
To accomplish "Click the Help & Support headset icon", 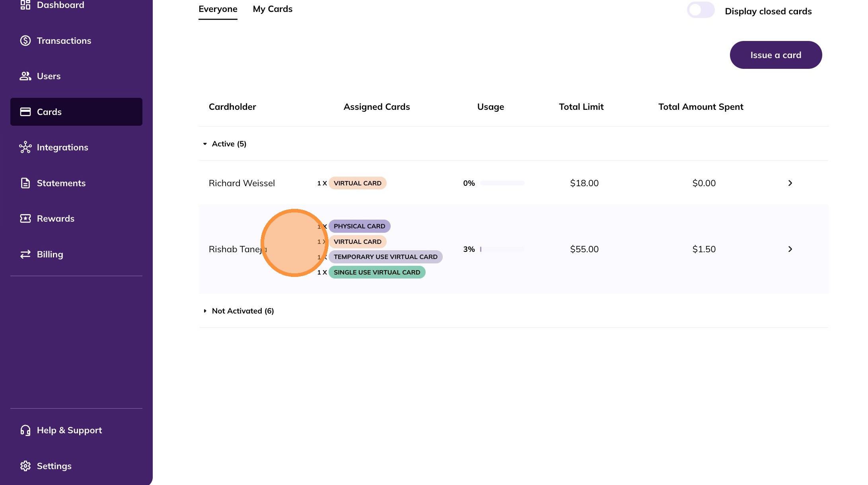I will pos(25,430).
